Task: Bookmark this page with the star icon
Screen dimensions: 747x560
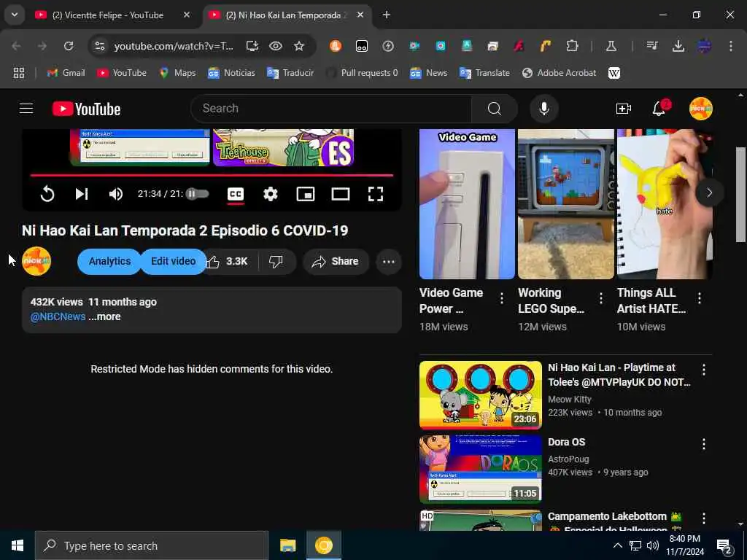Action: 298,46
